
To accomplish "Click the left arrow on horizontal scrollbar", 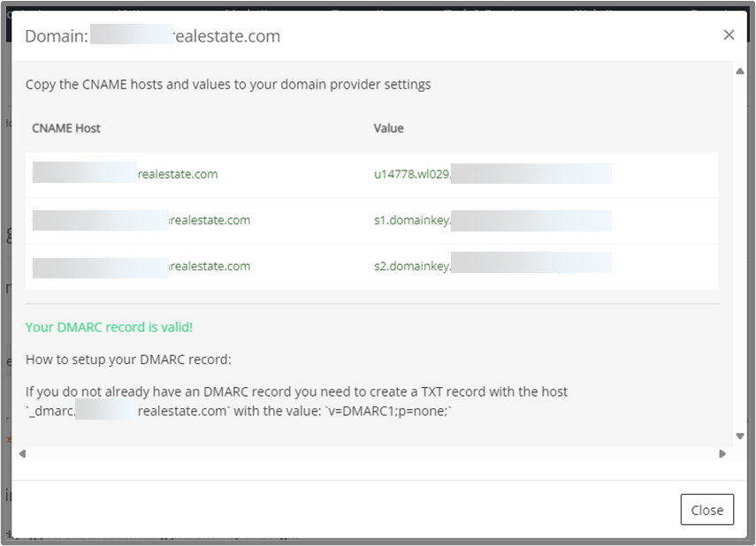I will click(23, 453).
